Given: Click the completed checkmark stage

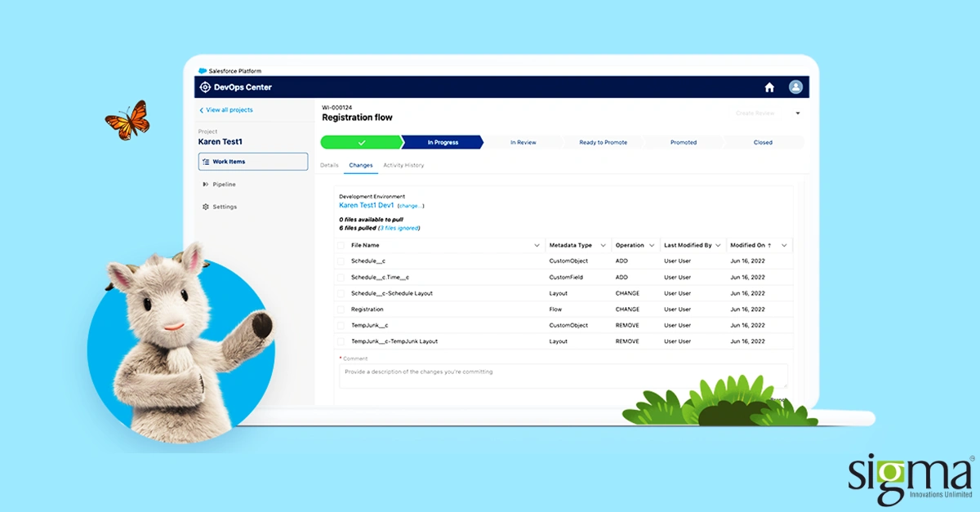Looking at the screenshot, I should [x=361, y=142].
